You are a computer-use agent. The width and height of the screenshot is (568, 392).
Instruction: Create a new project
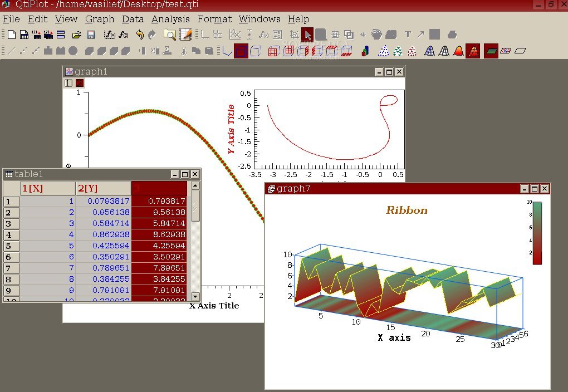pos(11,35)
